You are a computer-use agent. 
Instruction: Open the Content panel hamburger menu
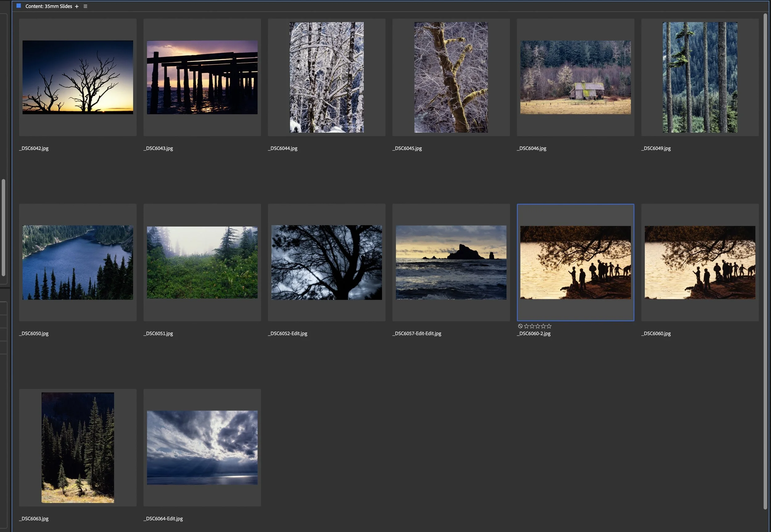coord(85,6)
